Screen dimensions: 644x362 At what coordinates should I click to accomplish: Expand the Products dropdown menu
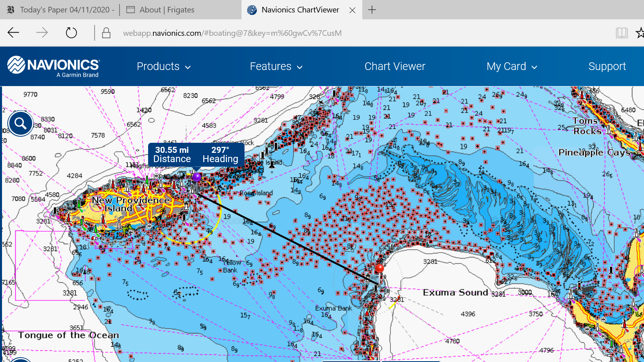click(164, 66)
